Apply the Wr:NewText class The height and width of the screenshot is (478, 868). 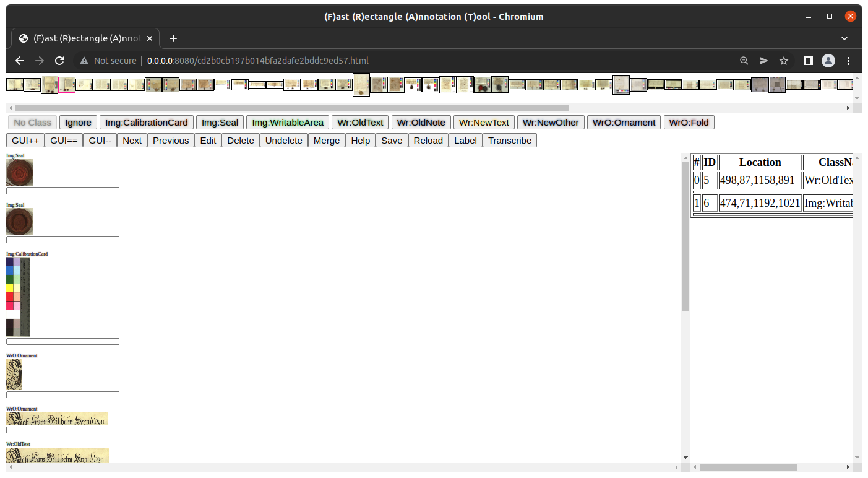[x=484, y=123]
